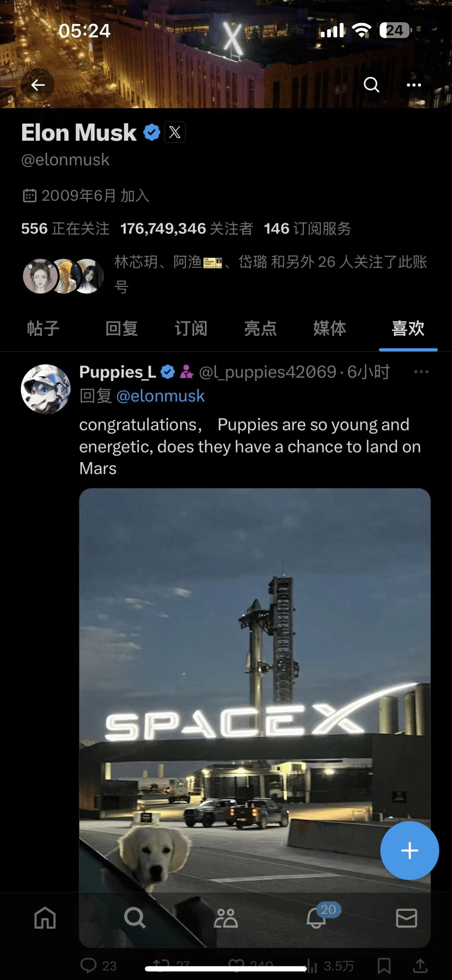Switch to 亮点 tab
The width and height of the screenshot is (452, 980).
click(260, 328)
